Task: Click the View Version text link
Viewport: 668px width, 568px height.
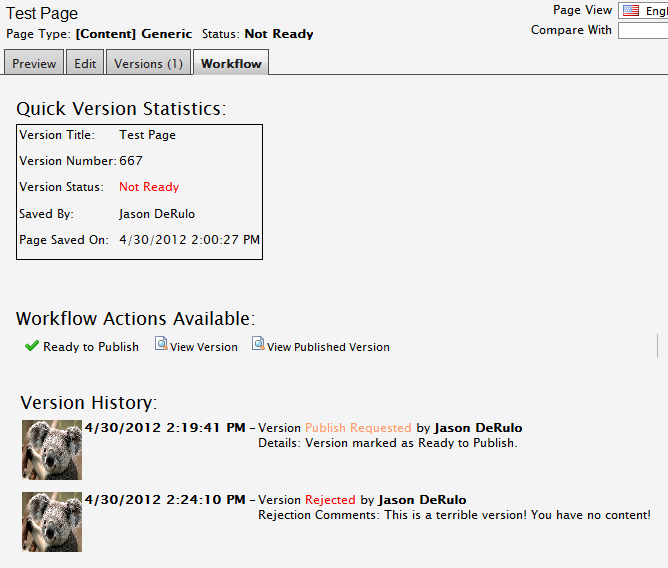Action: click(204, 347)
